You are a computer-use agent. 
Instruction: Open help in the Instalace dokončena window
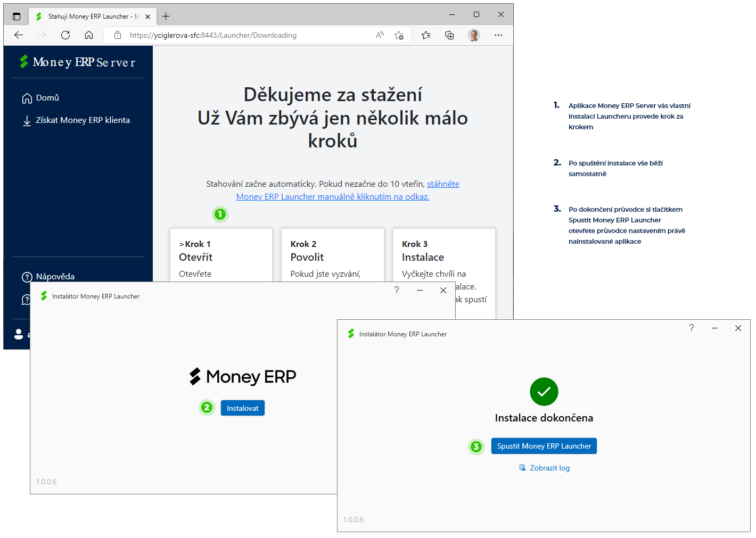point(692,328)
